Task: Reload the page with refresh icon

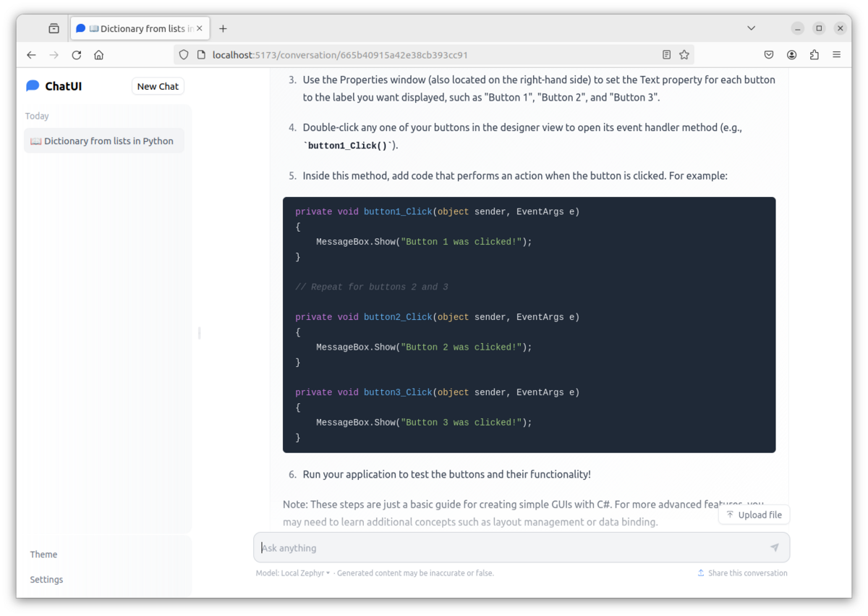Action: coord(77,55)
